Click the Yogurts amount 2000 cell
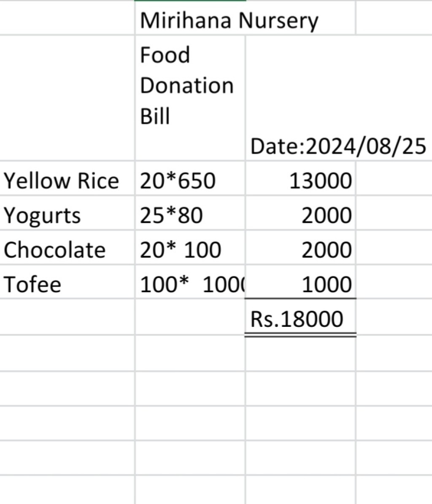Viewport: 432px width, 504px height. click(x=300, y=213)
